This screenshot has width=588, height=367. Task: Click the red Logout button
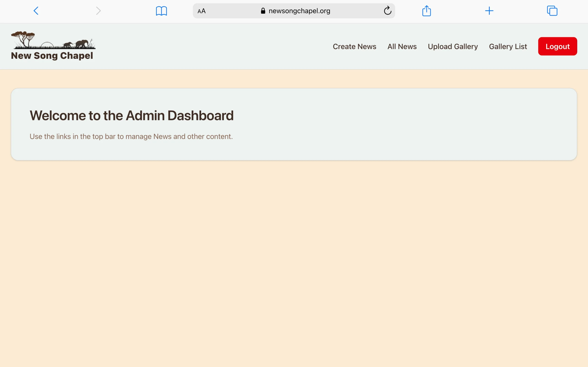point(558,46)
